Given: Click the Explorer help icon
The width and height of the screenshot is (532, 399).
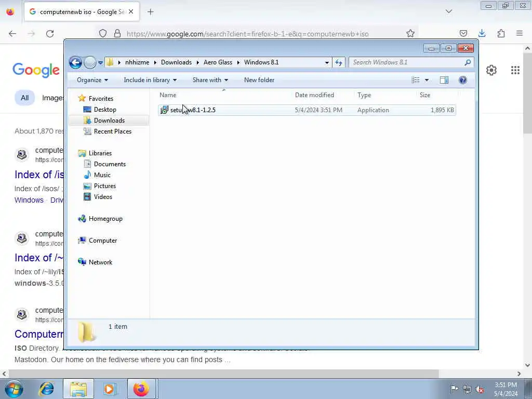Looking at the screenshot, I should 463,80.
